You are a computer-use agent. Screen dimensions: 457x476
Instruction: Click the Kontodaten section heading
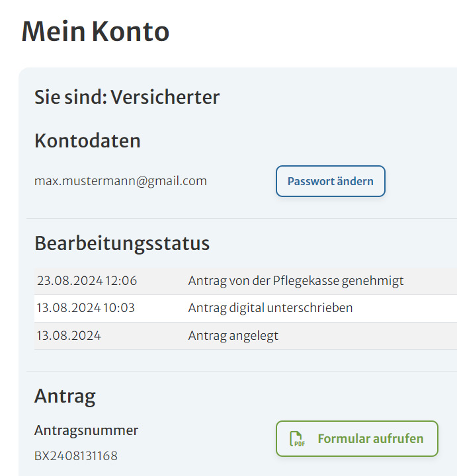[x=87, y=141]
